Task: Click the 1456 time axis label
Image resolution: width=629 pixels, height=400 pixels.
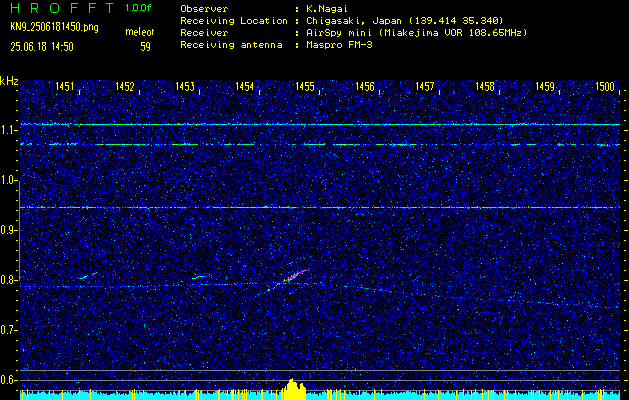Action: coord(365,86)
